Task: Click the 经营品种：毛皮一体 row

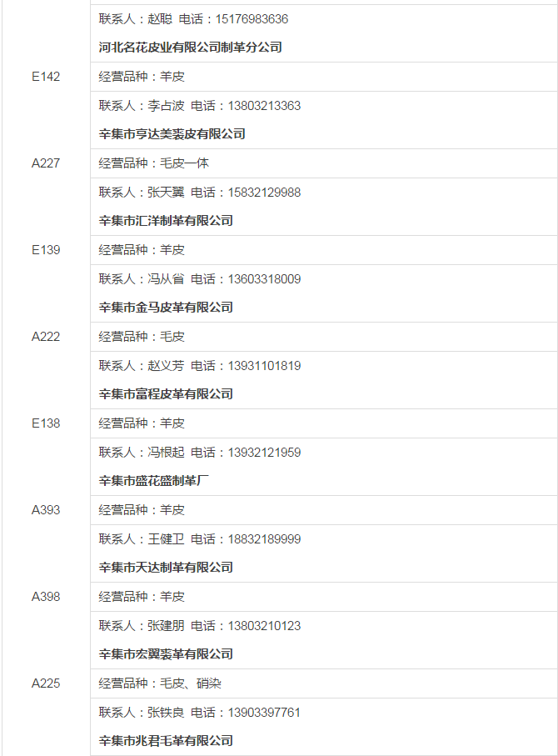Action: [x=323, y=163]
